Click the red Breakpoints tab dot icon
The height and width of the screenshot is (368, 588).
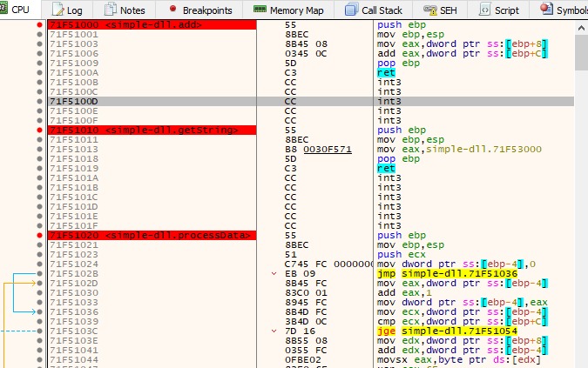[172, 8]
